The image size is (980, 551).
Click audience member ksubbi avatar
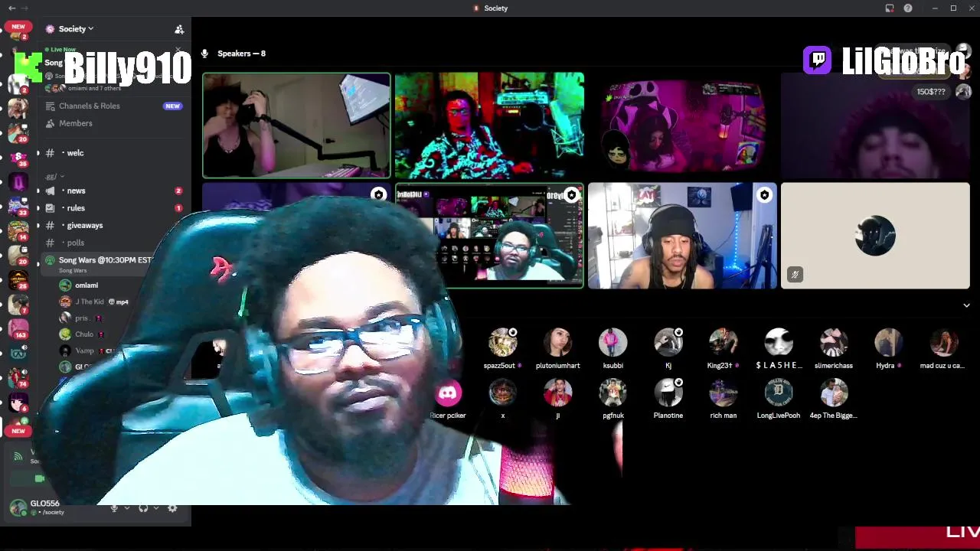(613, 343)
